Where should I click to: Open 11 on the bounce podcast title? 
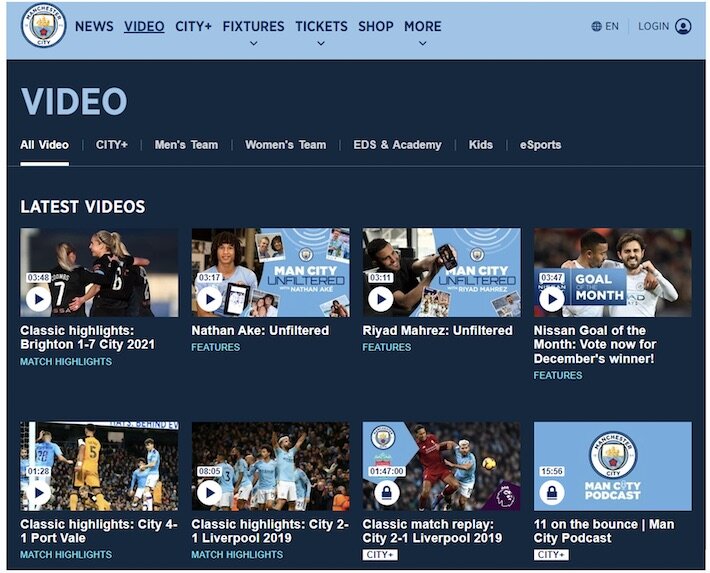[604, 531]
